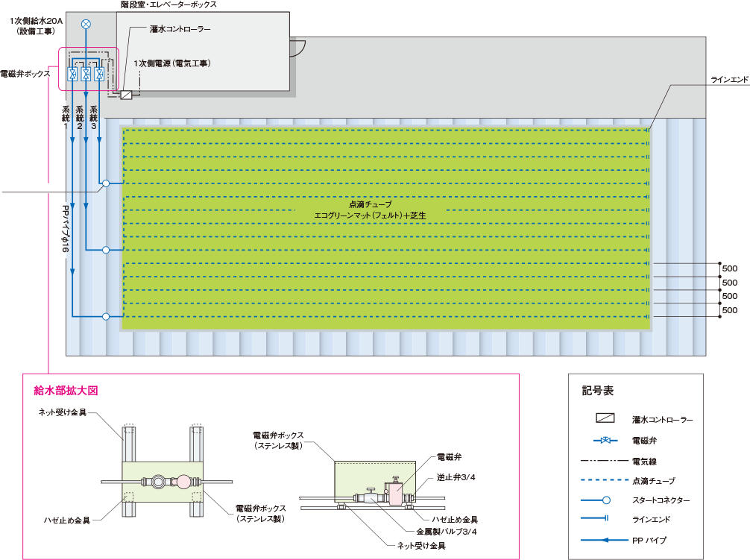Click the 電磁弁 valve symbol in the legend
The width and height of the screenshot is (750, 560).
pyautogui.click(x=605, y=440)
